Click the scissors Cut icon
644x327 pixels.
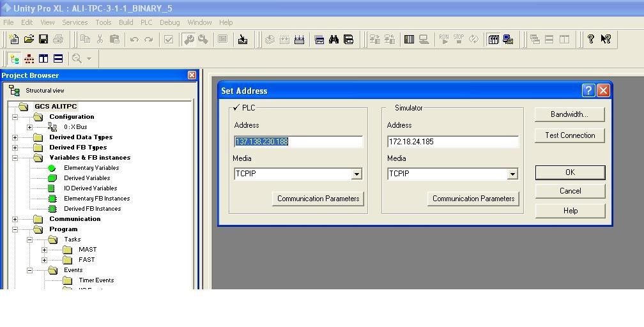[100, 39]
